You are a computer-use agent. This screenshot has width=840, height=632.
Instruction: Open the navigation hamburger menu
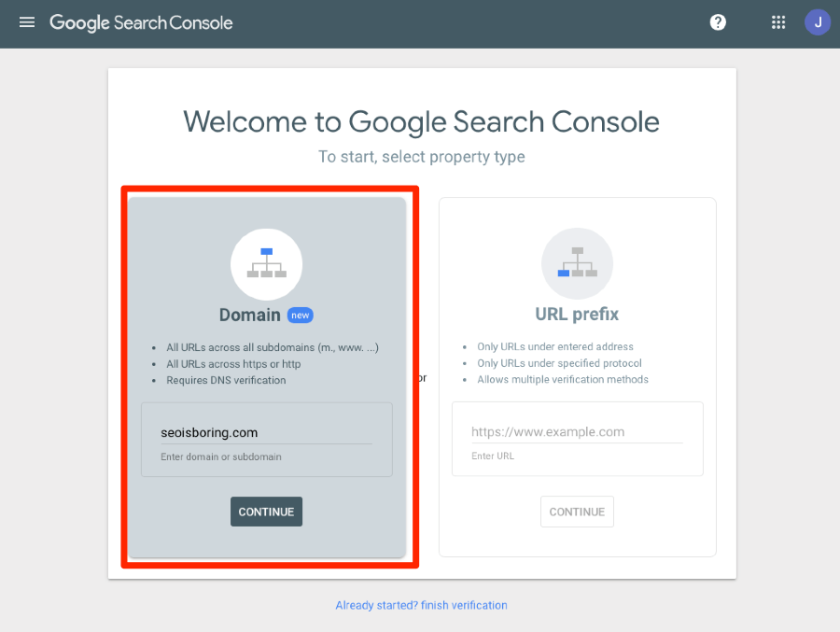(26, 21)
